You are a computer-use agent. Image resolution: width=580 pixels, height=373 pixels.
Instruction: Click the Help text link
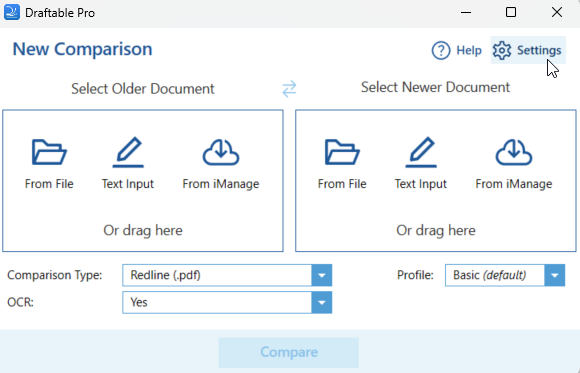click(x=469, y=50)
